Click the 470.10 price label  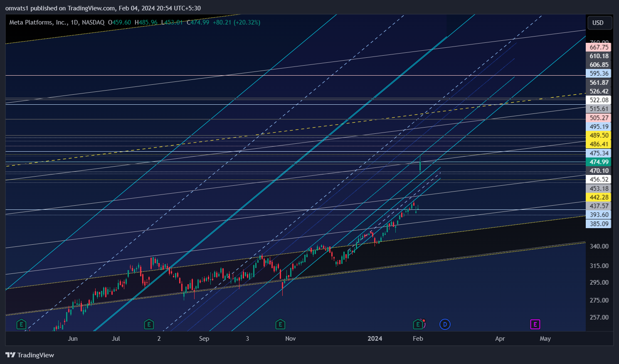click(x=599, y=171)
